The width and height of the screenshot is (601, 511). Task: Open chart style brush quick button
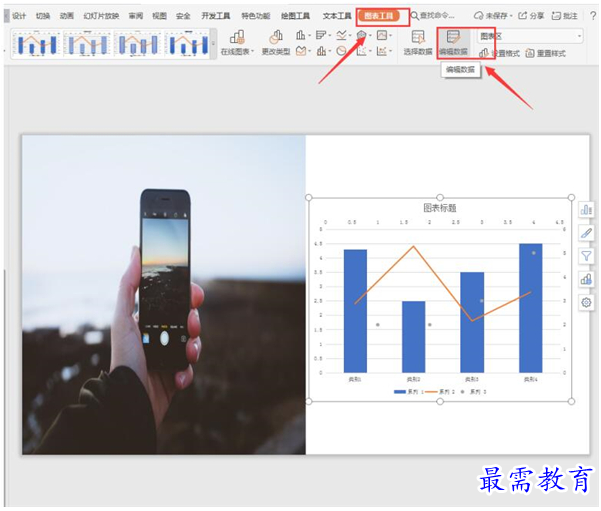pyautogui.click(x=586, y=233)
